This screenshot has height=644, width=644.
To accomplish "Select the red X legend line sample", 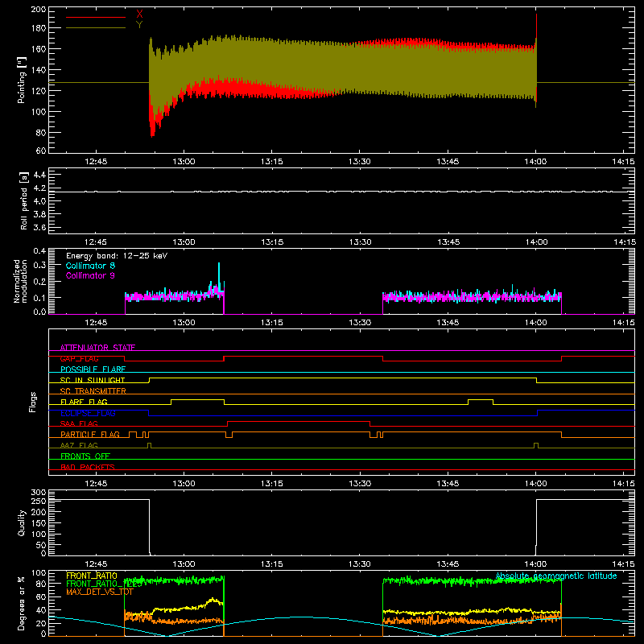I will pyautogui.click(x=96, y=17).
